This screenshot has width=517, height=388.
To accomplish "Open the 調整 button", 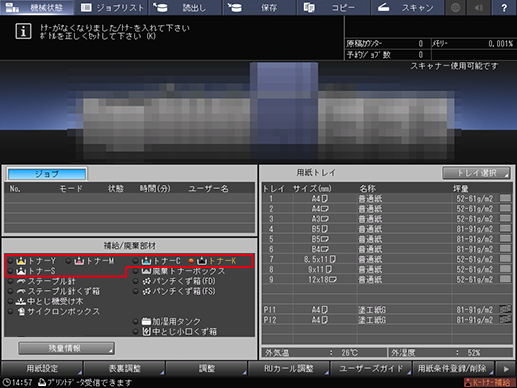I will [x=207, y=368].
